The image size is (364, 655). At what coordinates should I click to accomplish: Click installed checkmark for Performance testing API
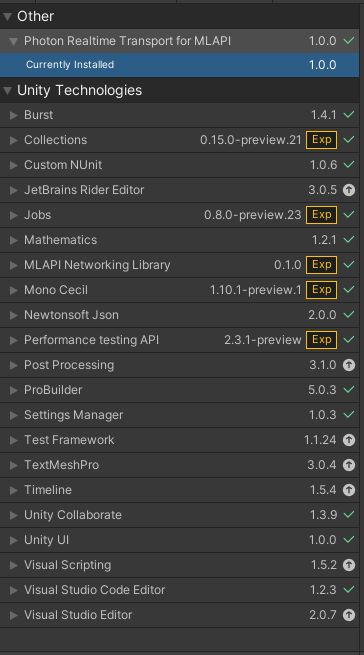[349, 340]
